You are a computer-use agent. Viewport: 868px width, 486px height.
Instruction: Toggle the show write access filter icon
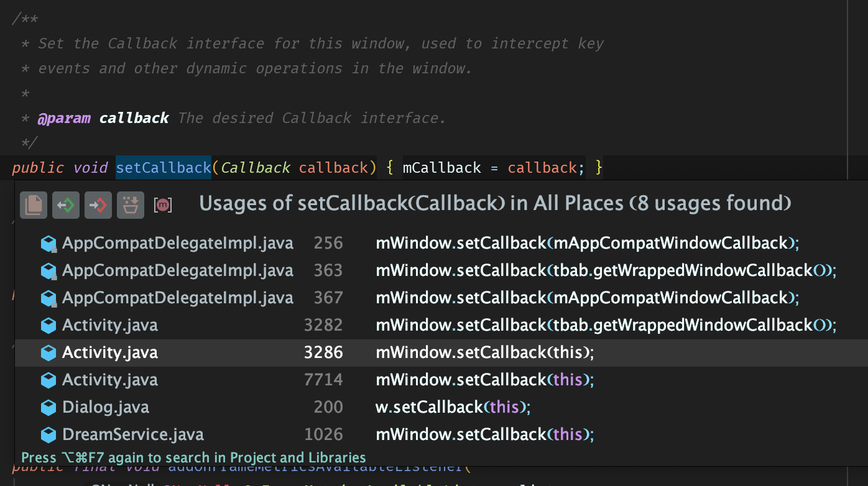point(98,205)
